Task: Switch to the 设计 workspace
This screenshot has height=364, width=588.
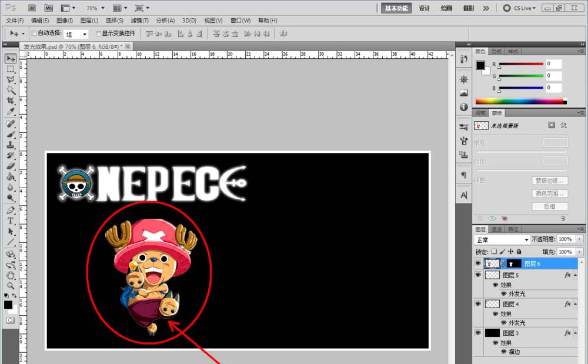Action: [x=424, y=8]
